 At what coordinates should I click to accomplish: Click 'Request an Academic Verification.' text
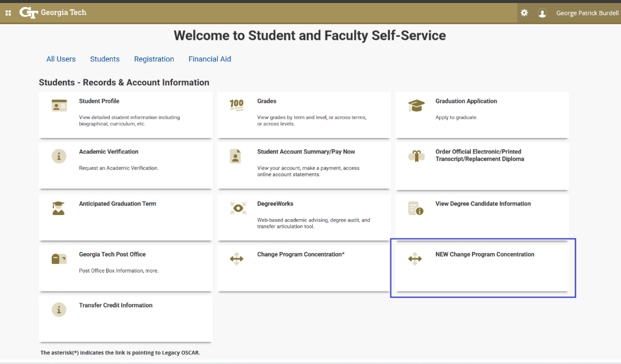(119, 168)
